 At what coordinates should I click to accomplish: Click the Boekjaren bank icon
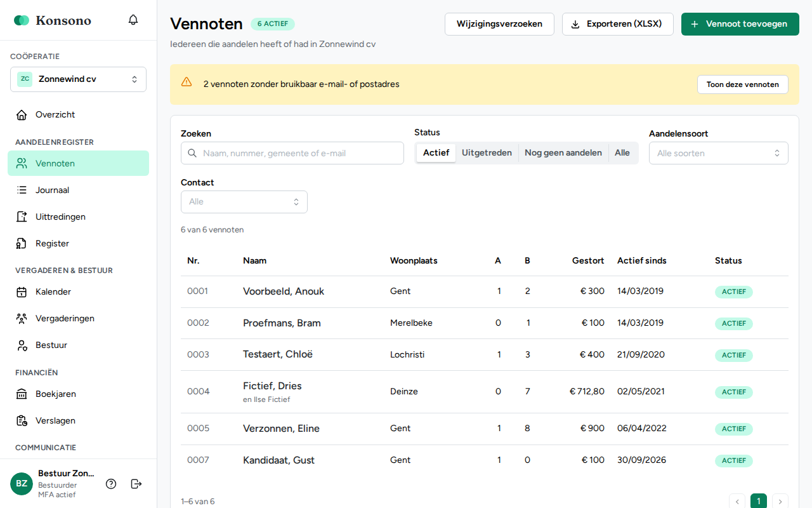click(22, 394)
